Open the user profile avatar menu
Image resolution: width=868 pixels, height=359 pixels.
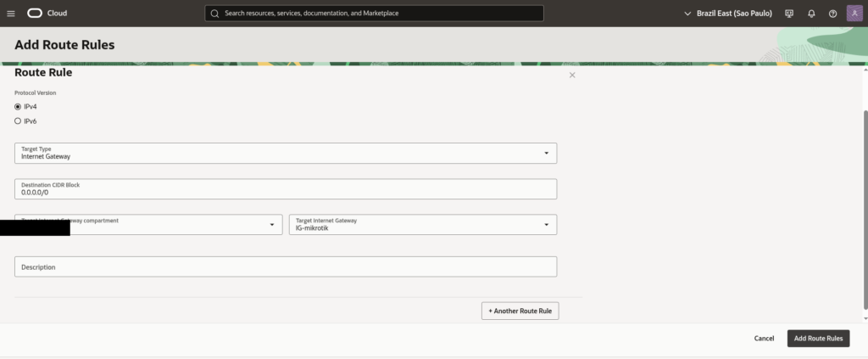(x=854, y=14)
